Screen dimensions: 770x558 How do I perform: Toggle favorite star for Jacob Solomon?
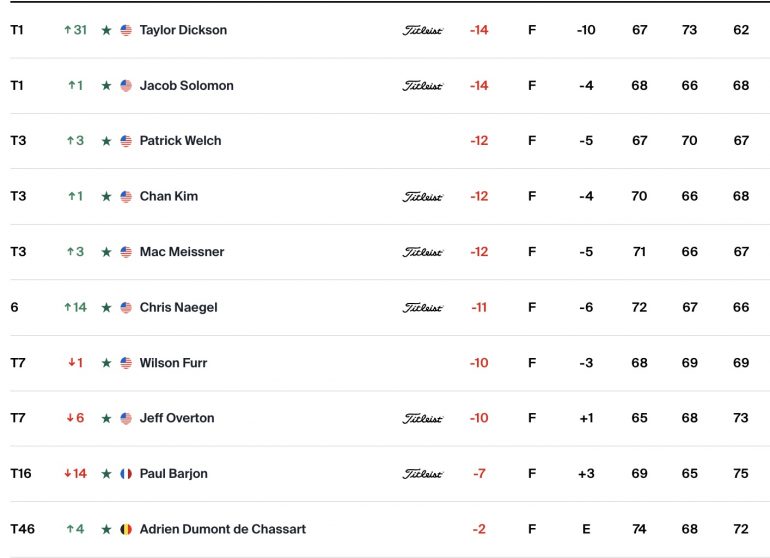[106, 86]
